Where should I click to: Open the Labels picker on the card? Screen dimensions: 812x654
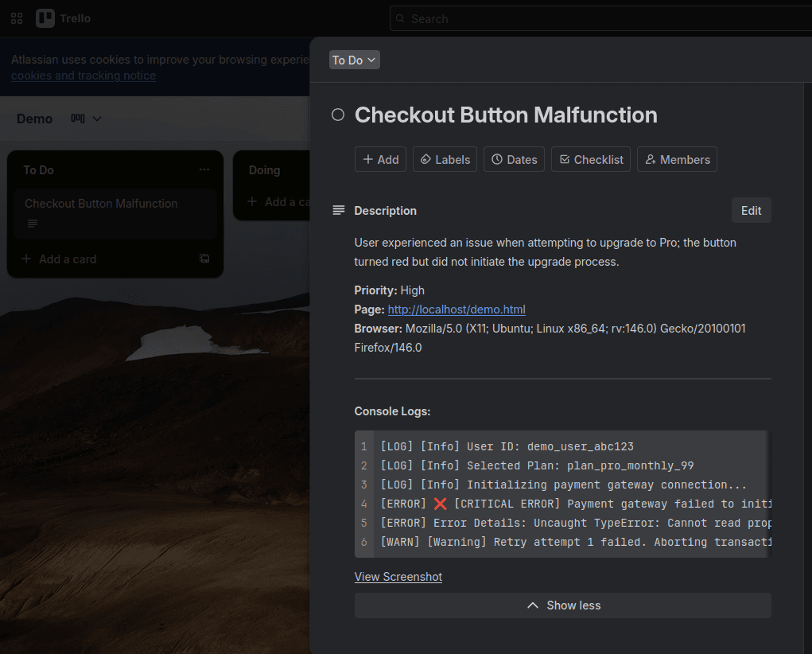pos(445,159)
